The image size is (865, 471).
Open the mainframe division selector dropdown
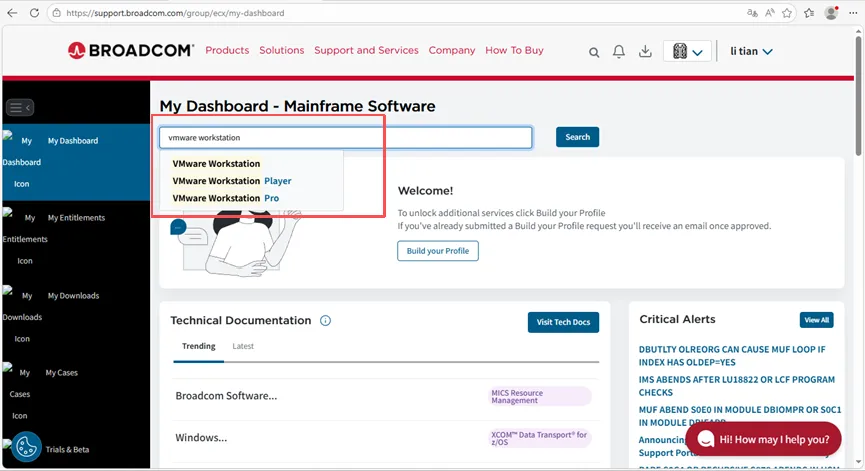tap(687, 51)
